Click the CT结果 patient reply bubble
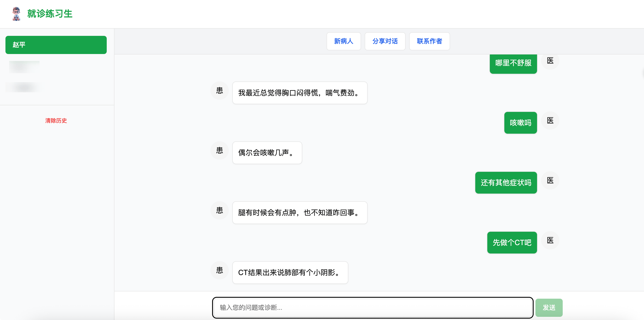Screen dimensions: 644x320 (x=290, y=273)
